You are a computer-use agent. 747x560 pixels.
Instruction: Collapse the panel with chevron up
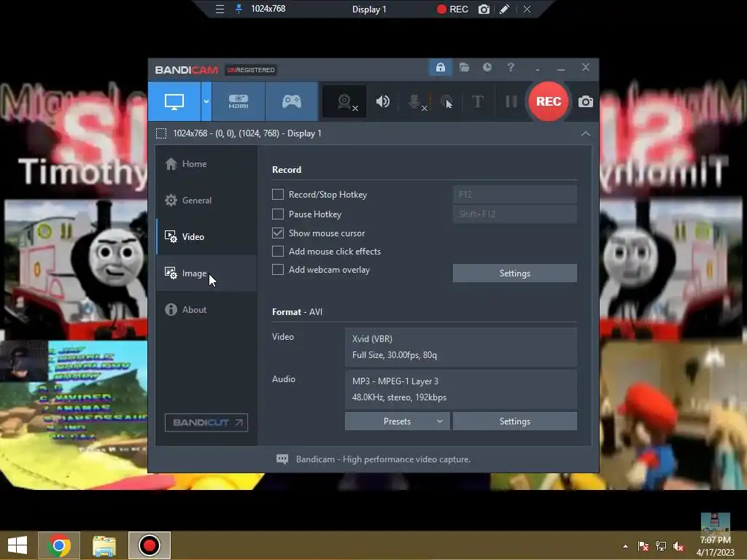click(586, 134)
